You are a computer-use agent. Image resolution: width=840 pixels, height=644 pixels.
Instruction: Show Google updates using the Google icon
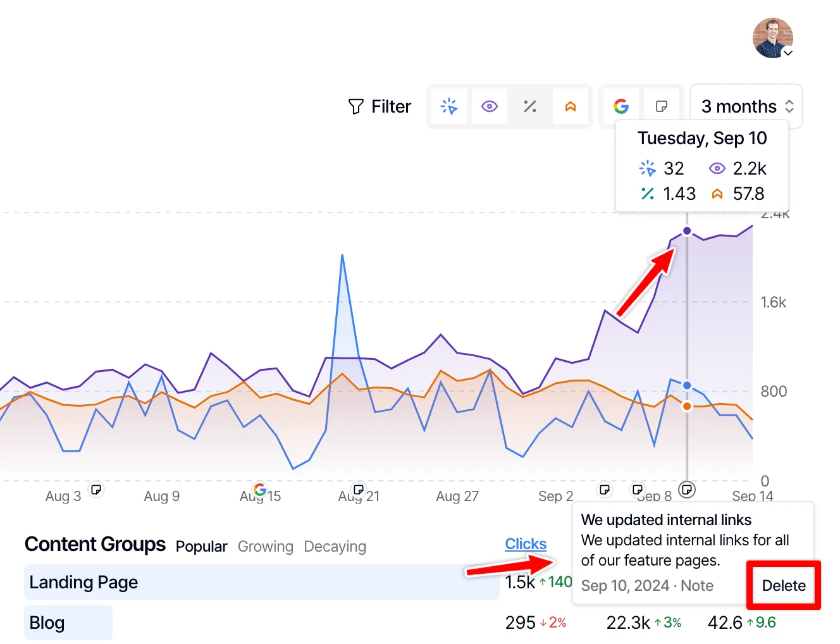[x=621, y=106]
